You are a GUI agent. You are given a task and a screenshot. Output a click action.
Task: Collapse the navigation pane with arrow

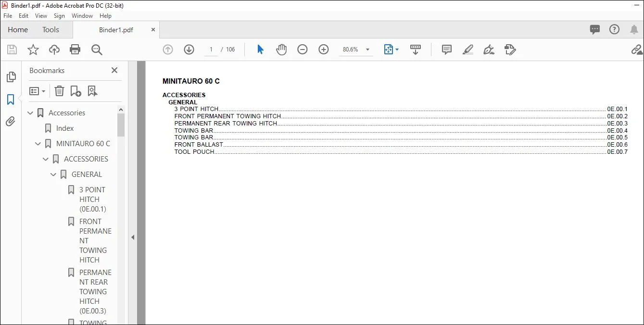(133, 237)
